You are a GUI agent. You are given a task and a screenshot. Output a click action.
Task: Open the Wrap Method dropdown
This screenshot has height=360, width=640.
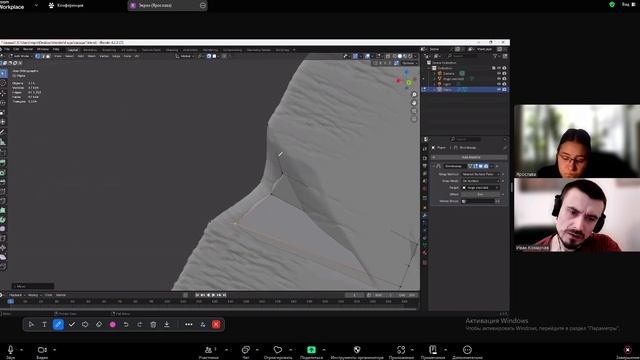[x=480, y=174]
